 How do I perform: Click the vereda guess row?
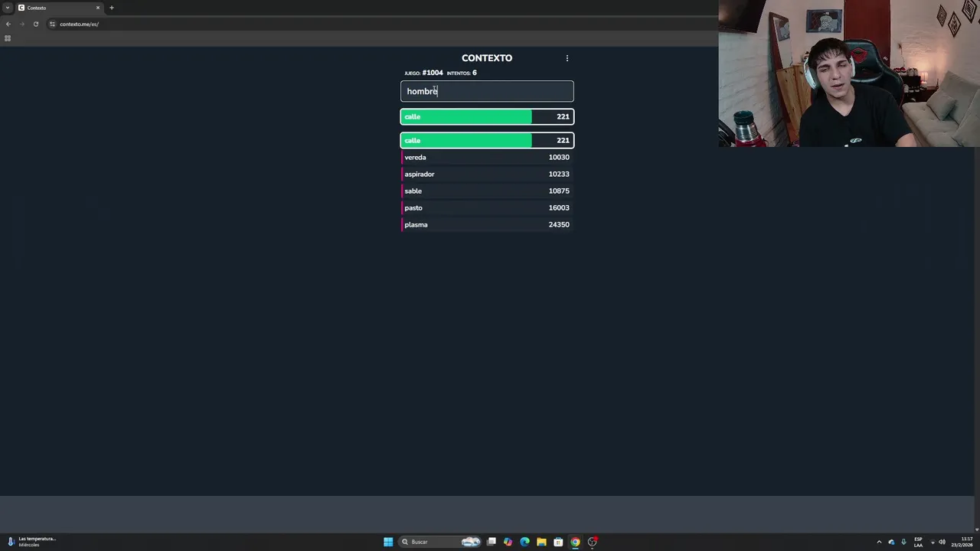tap(487, 157)
